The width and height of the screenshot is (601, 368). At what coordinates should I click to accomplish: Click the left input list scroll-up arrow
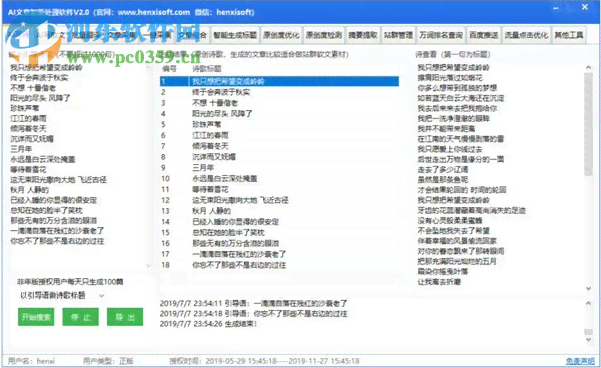(149, 68)
